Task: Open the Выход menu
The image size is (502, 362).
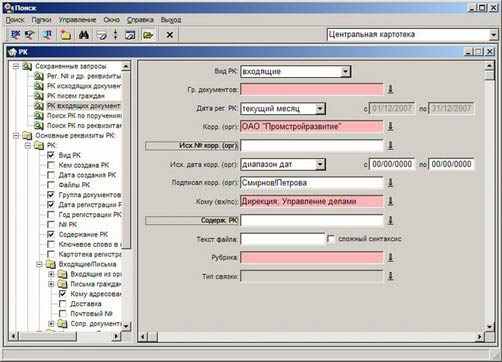Action: [171, 20]
